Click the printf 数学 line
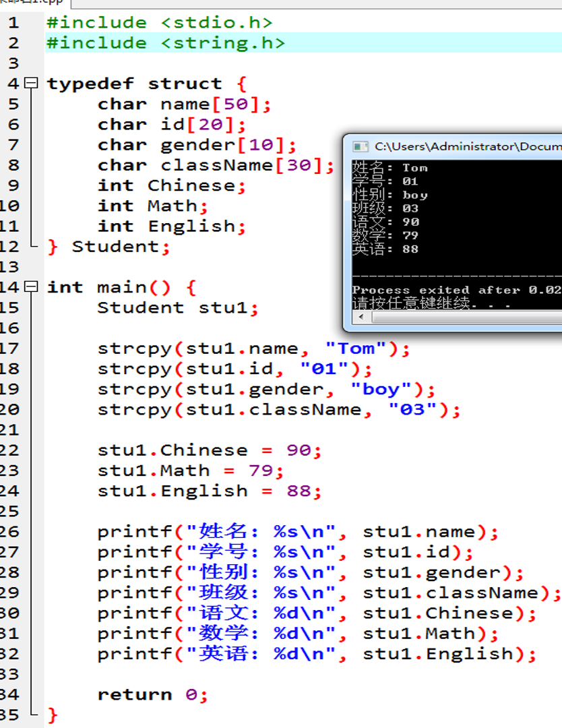The height and width of the screenshot is (728, 562). coord(298,633)
